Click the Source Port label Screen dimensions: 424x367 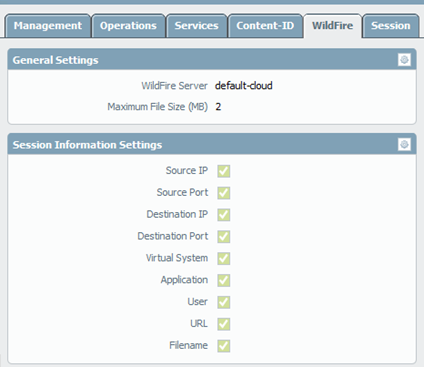(x=182, y=192)
